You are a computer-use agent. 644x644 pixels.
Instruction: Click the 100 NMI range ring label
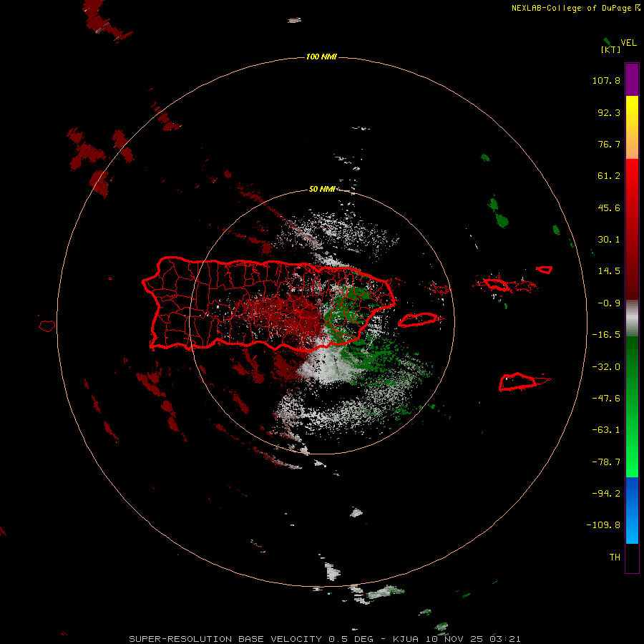pyautogui.click(x=321, y=57)
